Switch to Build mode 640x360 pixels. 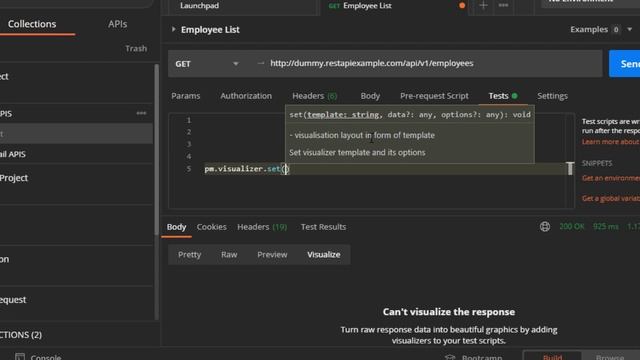point(552,357)
